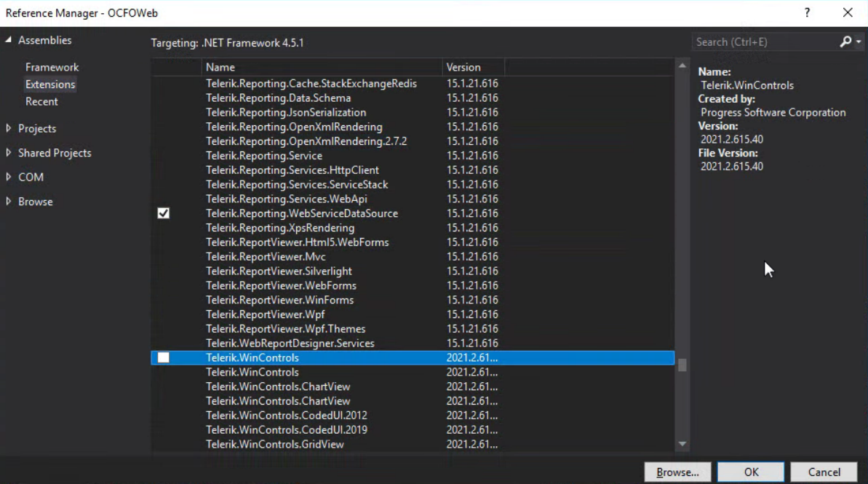Image resolution: width=868 pixels, height=484 pixels.
Task: Click the list scrollbar thumb
Action: (x=682, y=365)
